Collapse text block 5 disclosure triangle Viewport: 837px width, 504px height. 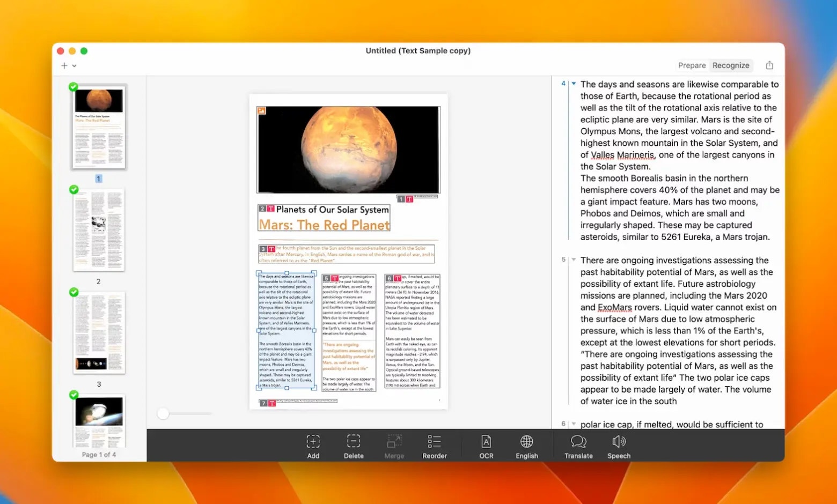tap(574, 260)
